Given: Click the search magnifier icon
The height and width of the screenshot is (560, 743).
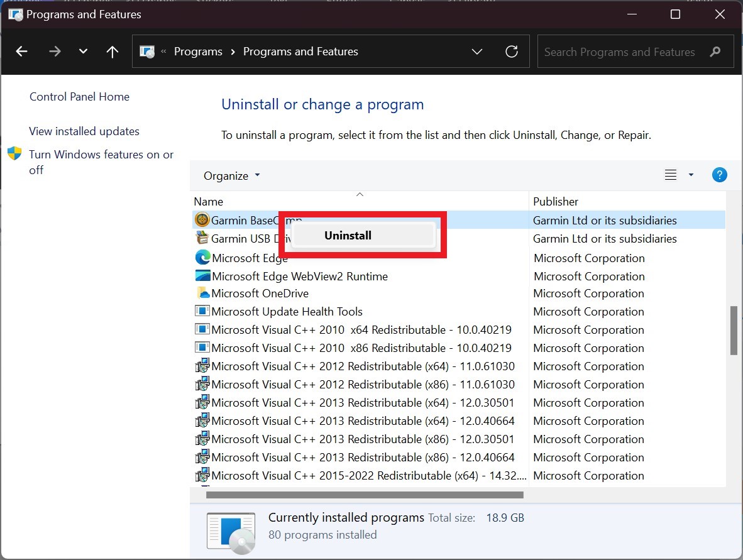Looking at the screenshot, I should coord(715,51).
